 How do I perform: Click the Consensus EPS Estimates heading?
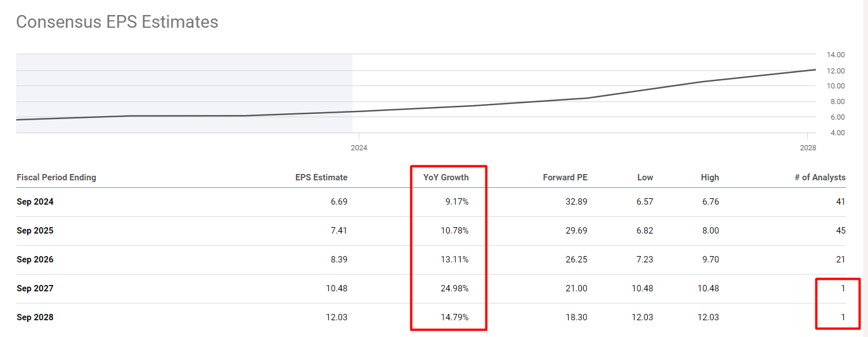117,22
